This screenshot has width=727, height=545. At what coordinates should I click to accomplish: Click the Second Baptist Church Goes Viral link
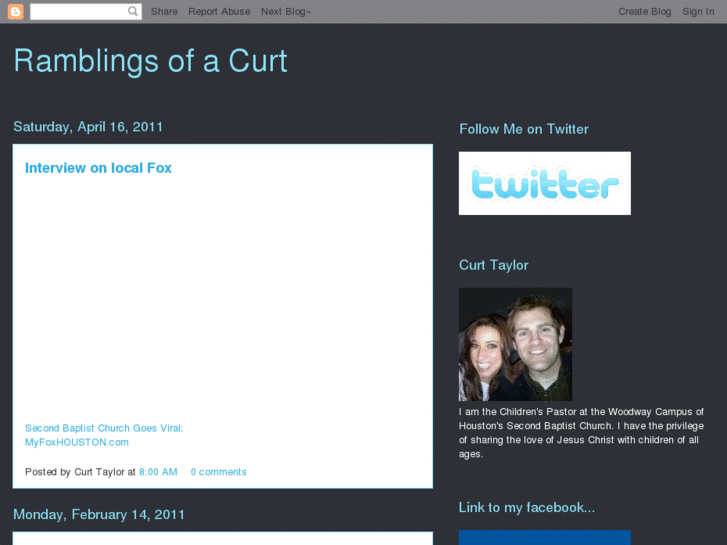tap(104, 435)
